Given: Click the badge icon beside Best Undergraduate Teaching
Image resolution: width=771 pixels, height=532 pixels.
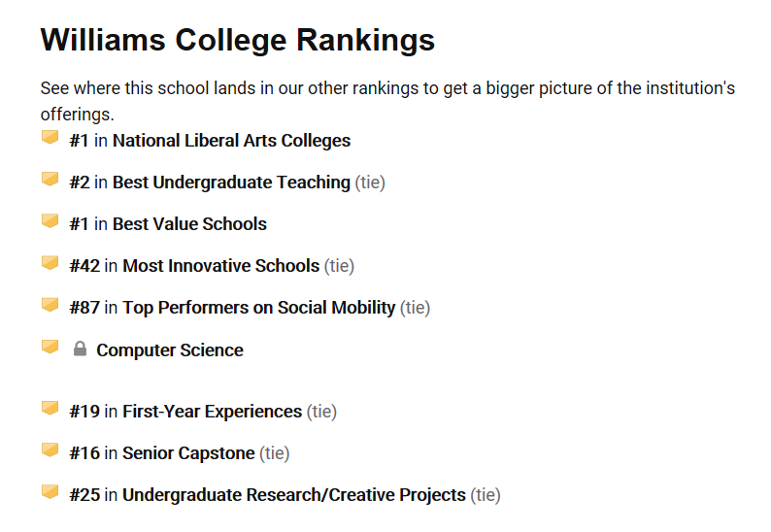Looking at the screenshot, I should pyautogui.click(x=50, y=180).
